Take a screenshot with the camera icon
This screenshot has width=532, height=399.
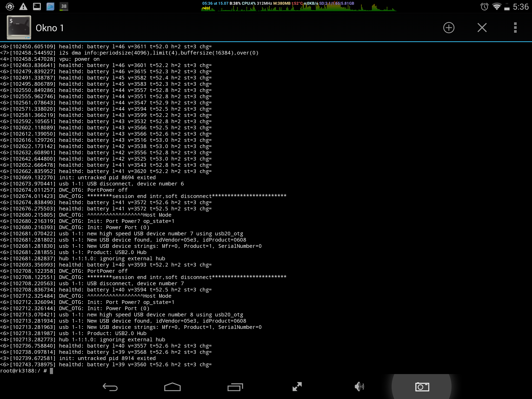[x=422, y=387]
